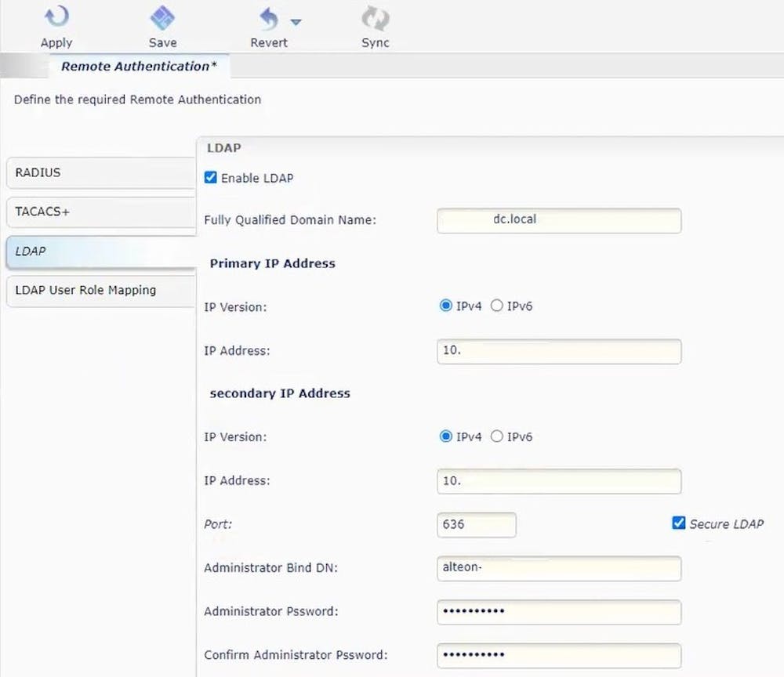
Task: Click the Administrator Bind DN field
Action: click(x=558, y=568)
